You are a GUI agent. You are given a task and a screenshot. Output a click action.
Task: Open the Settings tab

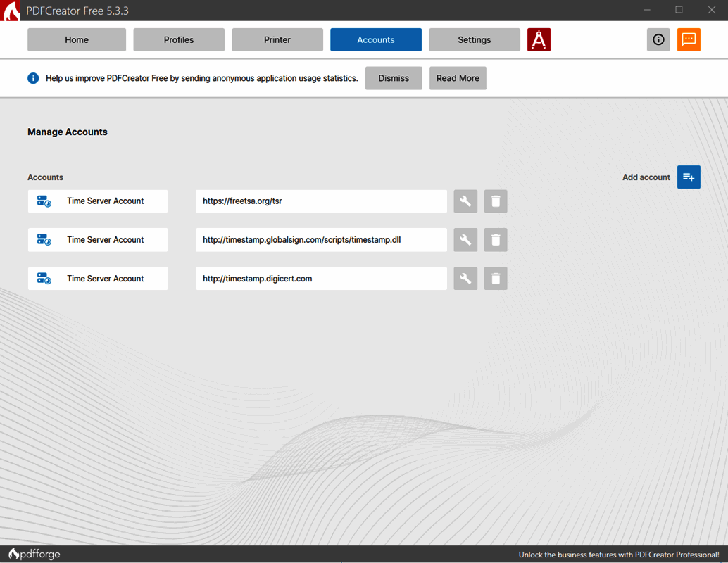tap(475, 39)
